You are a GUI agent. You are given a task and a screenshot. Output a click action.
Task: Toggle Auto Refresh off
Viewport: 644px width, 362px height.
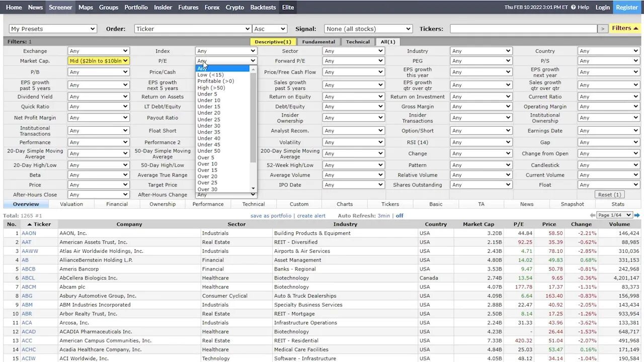pyautogui.click(x=400, y=215)
